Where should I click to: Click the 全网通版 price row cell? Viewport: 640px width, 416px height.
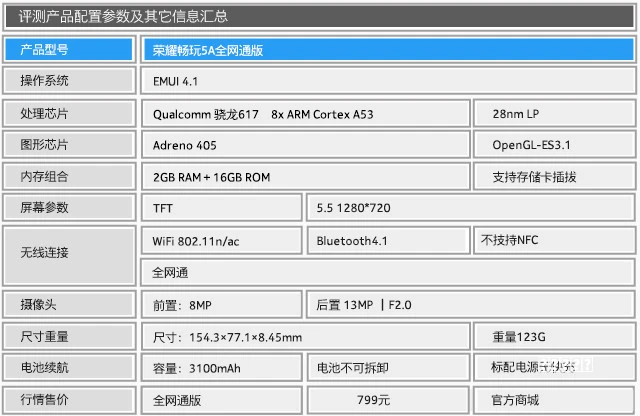[222, 400]
